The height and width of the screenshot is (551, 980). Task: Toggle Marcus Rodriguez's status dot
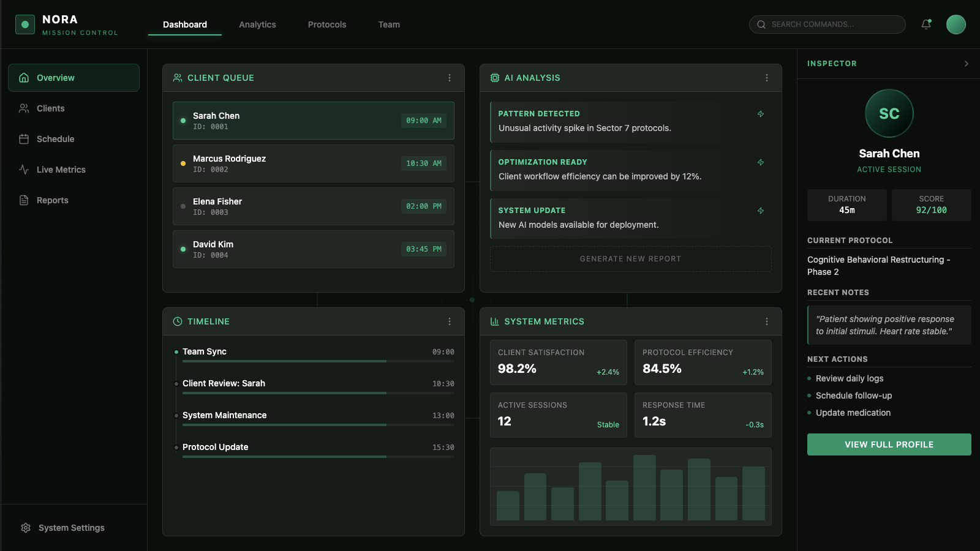coord(183,163)
